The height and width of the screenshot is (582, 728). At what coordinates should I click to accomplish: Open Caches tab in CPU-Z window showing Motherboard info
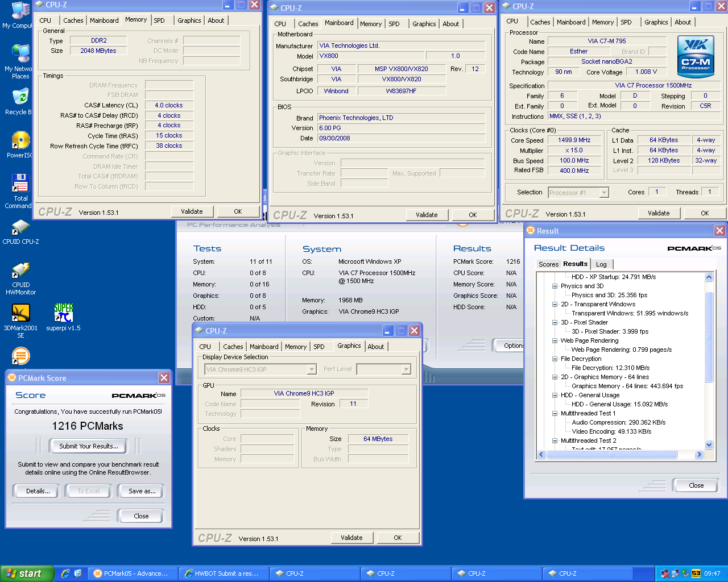[308, 24]
